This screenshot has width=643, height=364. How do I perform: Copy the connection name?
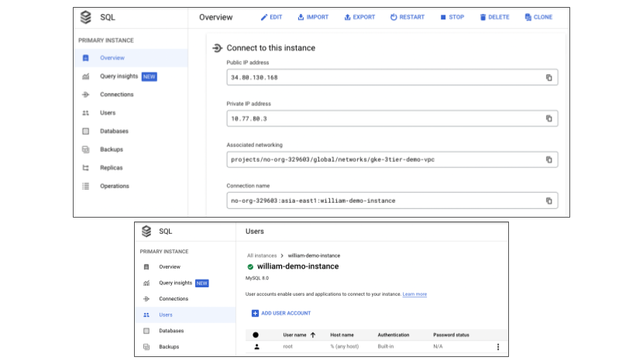pos(548,201)
